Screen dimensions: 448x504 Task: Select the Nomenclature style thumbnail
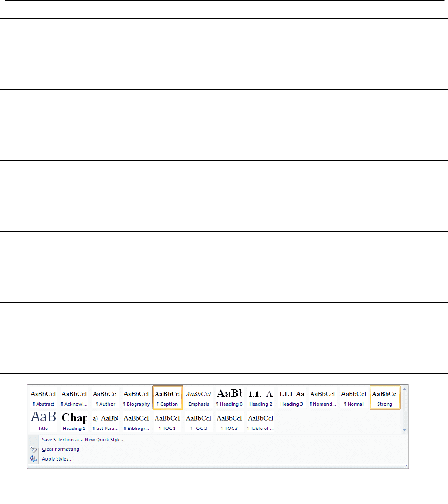point(323,397)
